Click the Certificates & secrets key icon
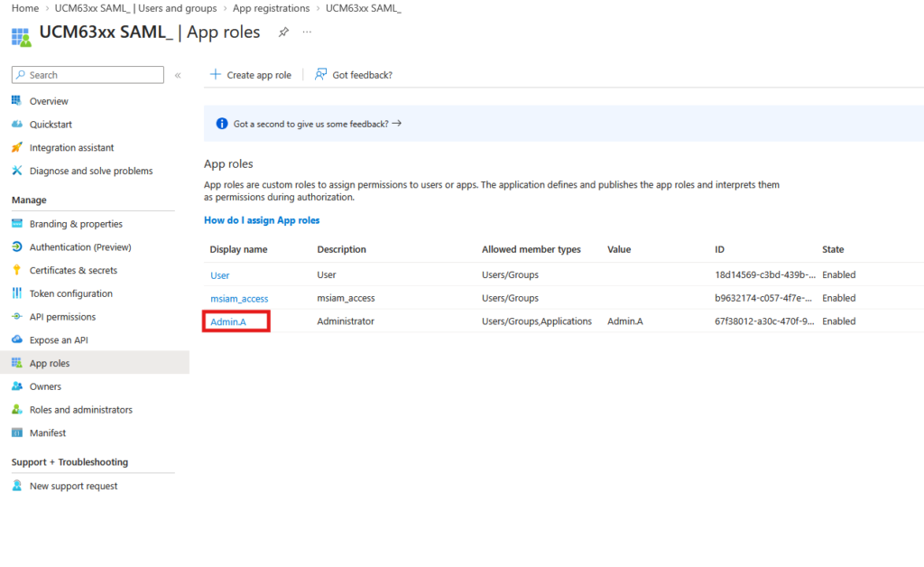 [x=16, y=270]
